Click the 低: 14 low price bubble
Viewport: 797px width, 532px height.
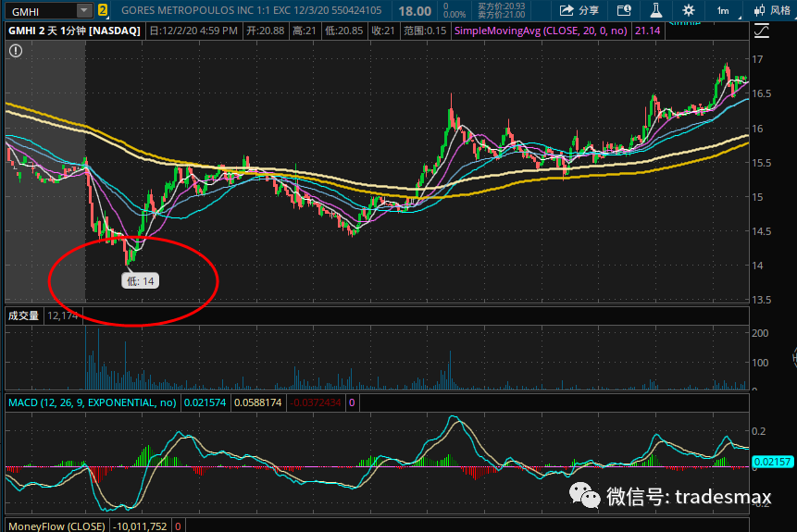141,281
